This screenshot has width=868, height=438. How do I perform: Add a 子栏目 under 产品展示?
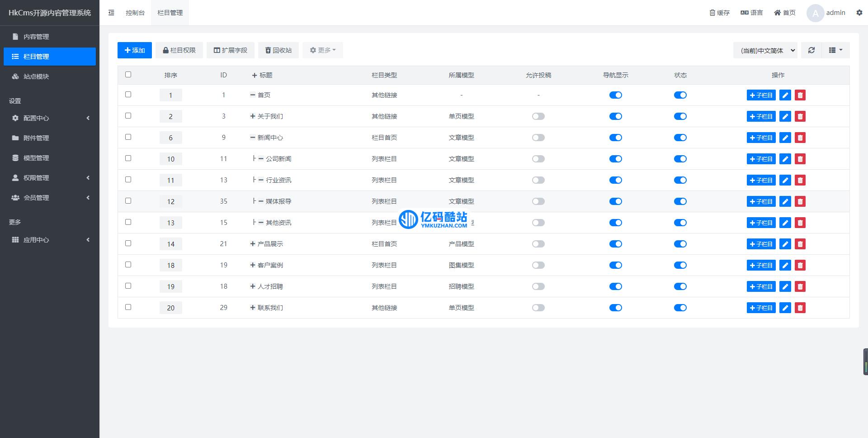(x=761, y=244)
